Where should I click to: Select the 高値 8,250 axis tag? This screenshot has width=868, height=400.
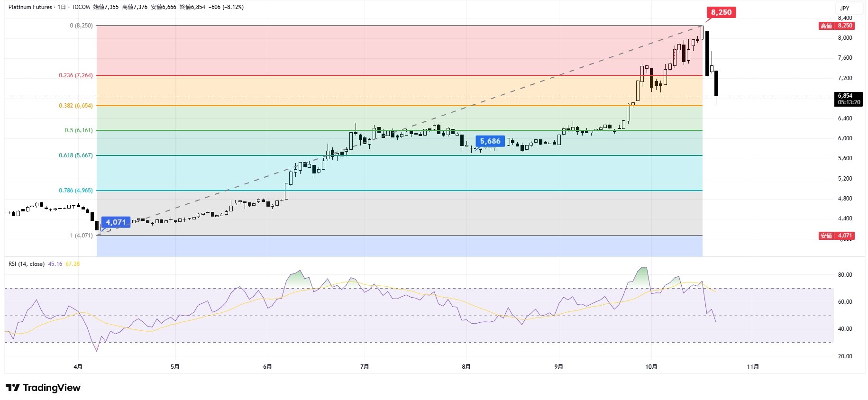(x=837, y=26)
